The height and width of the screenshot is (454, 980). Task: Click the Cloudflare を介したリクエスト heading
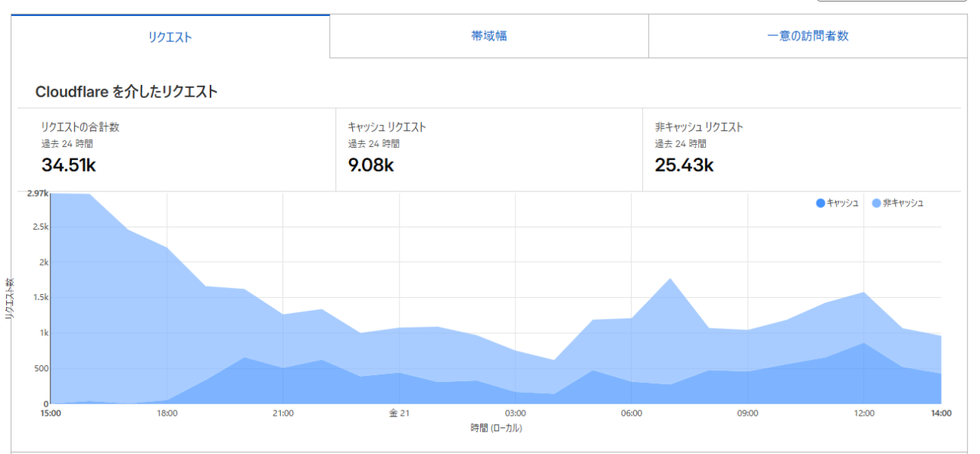point(126,92)
